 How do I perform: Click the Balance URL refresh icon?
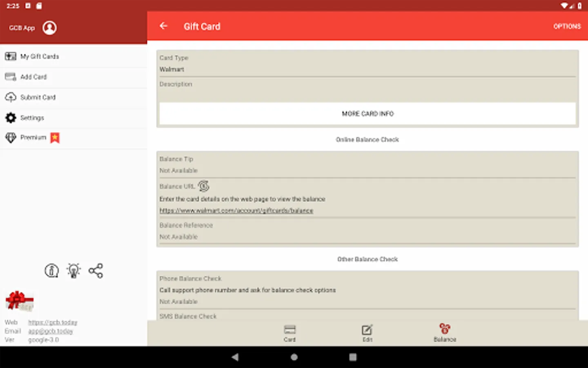point(204,186)
